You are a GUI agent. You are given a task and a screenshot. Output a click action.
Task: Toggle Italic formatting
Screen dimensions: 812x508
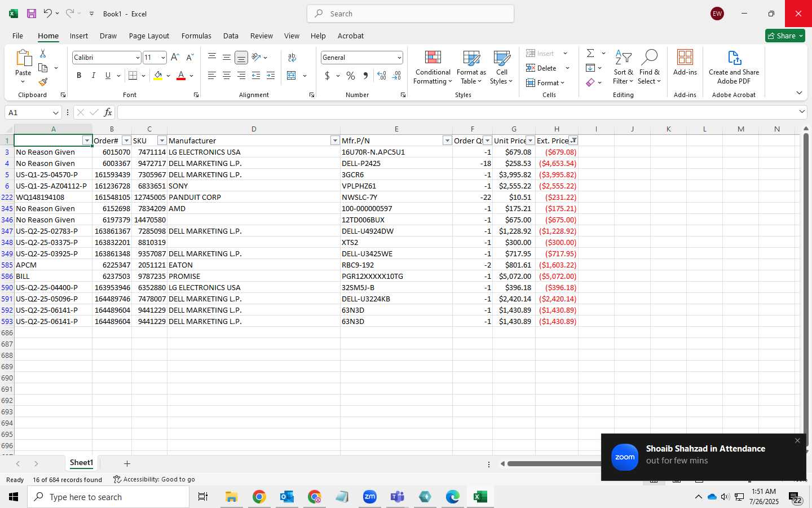click(94, 76)
